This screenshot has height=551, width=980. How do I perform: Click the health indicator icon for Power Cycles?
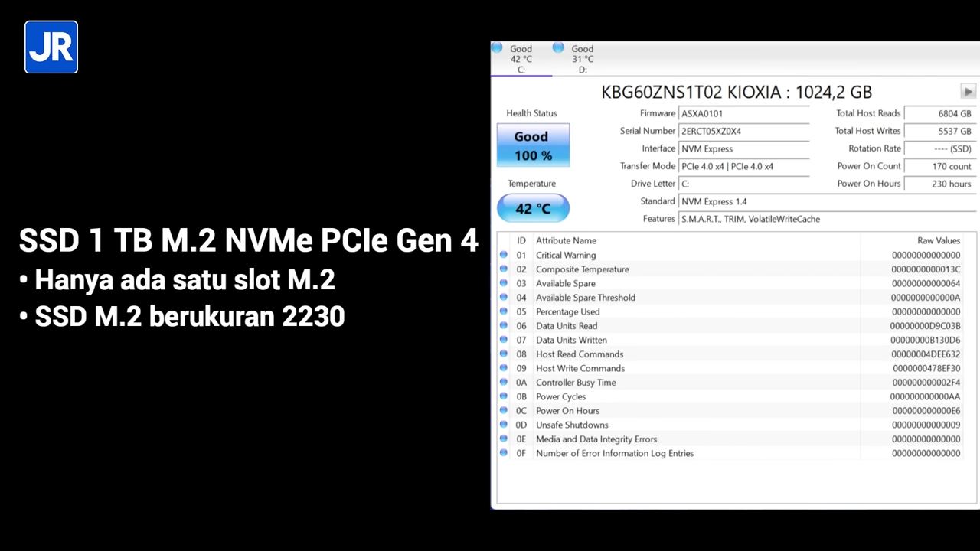coord(503,396)
